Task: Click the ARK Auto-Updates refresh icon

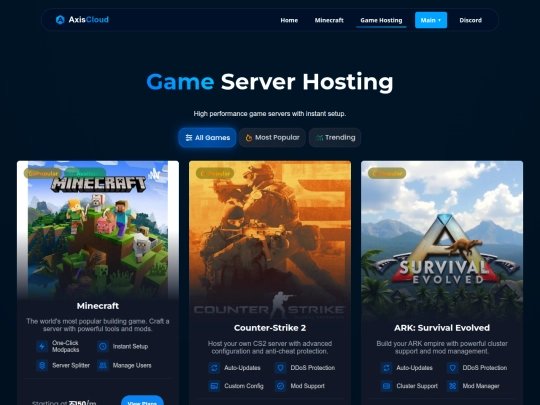Action: pos(386,368)
